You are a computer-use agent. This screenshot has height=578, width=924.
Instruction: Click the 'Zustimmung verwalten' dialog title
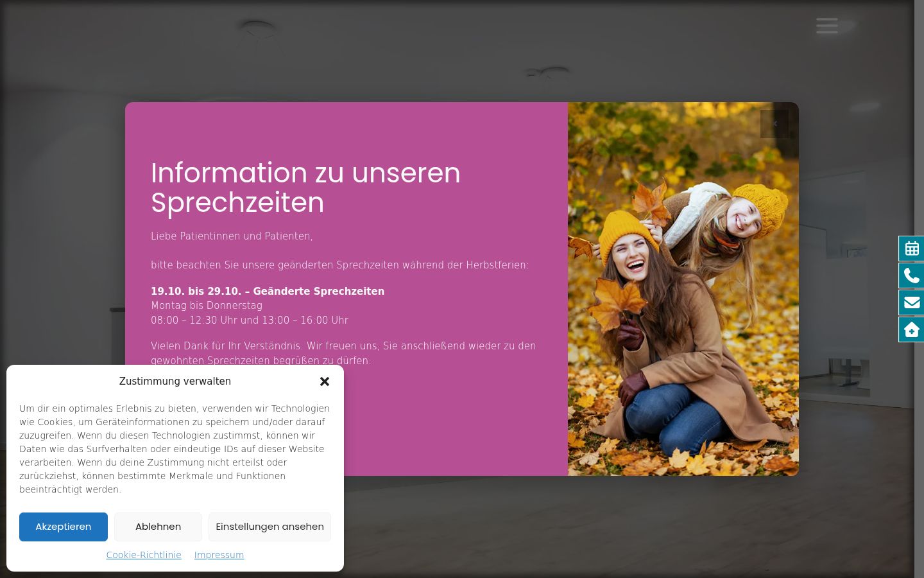(x=175, y=381)
